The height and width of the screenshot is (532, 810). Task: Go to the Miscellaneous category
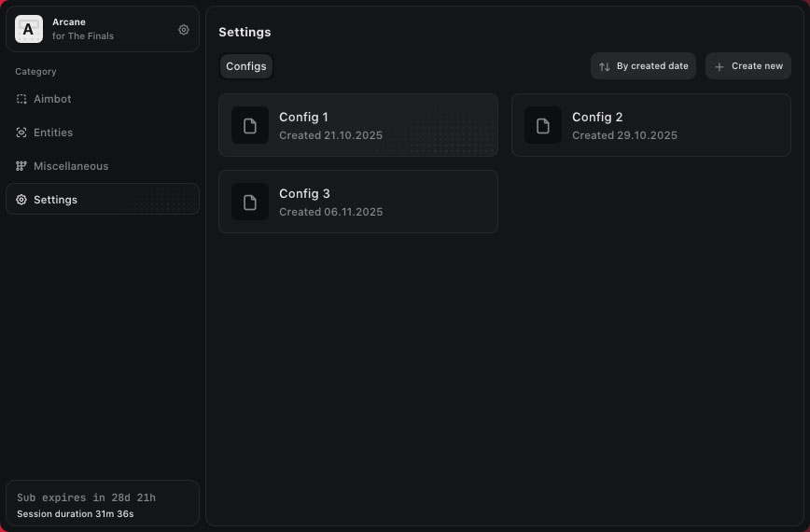(71, 166)
